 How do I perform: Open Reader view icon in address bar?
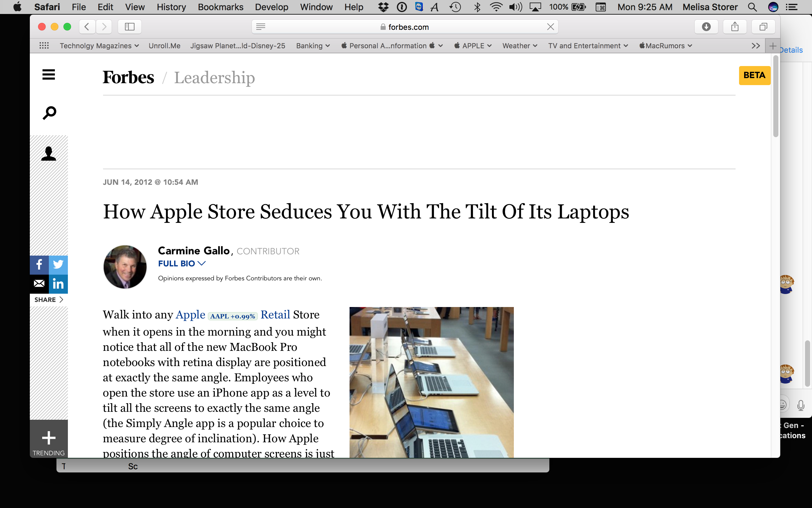coord(261,27)
